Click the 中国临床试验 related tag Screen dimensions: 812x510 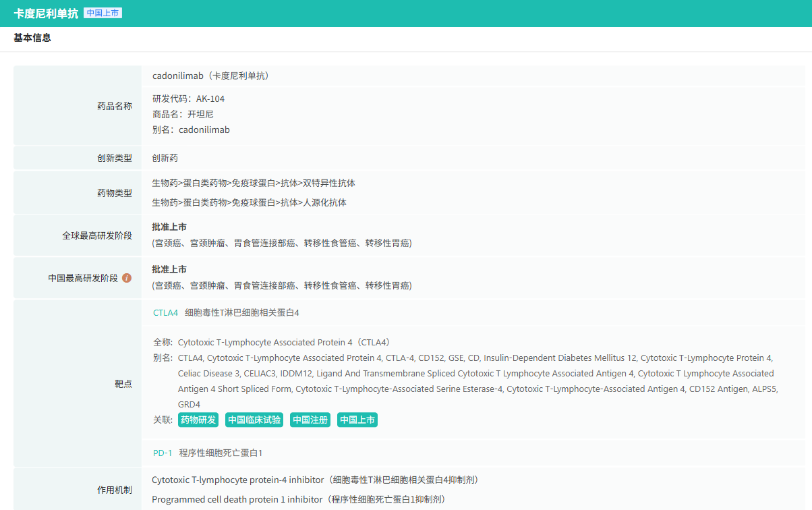[254, 420]
